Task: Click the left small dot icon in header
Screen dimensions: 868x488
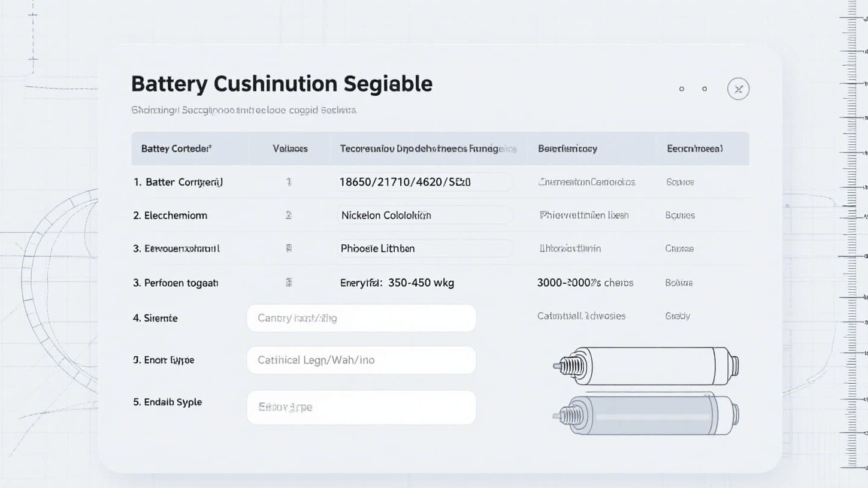Action: (x=682, y=89)
